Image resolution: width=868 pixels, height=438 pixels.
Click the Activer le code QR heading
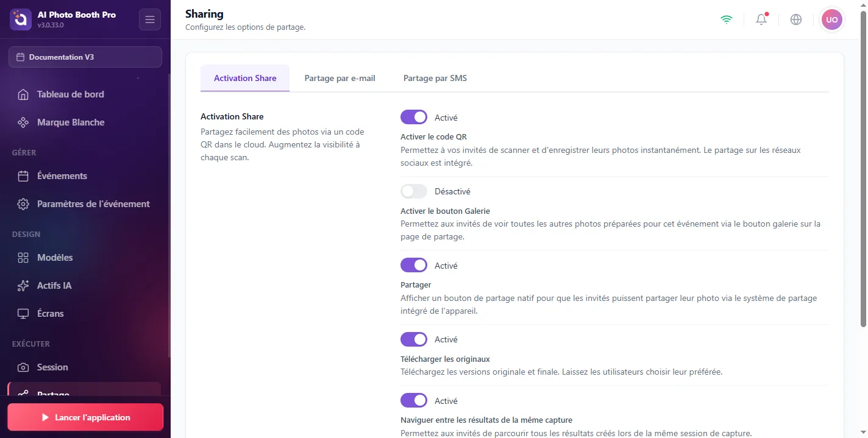coord(433,136)
